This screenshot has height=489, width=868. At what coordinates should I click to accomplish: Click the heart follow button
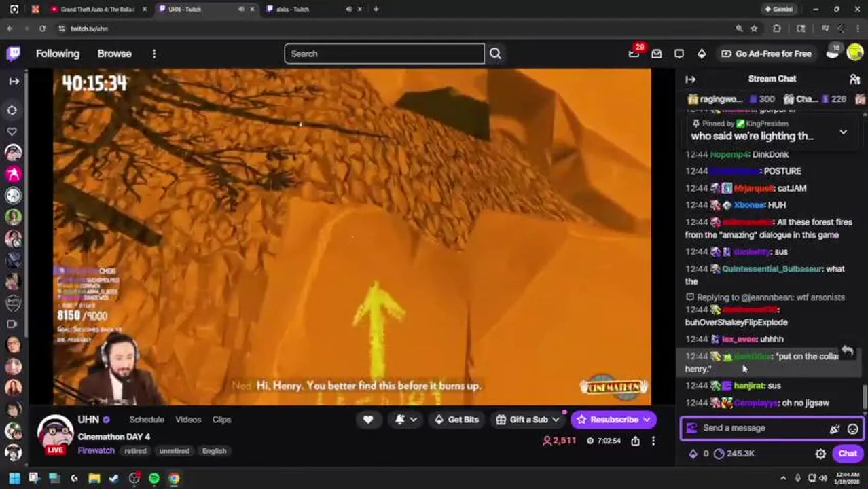tap(368, 420)
